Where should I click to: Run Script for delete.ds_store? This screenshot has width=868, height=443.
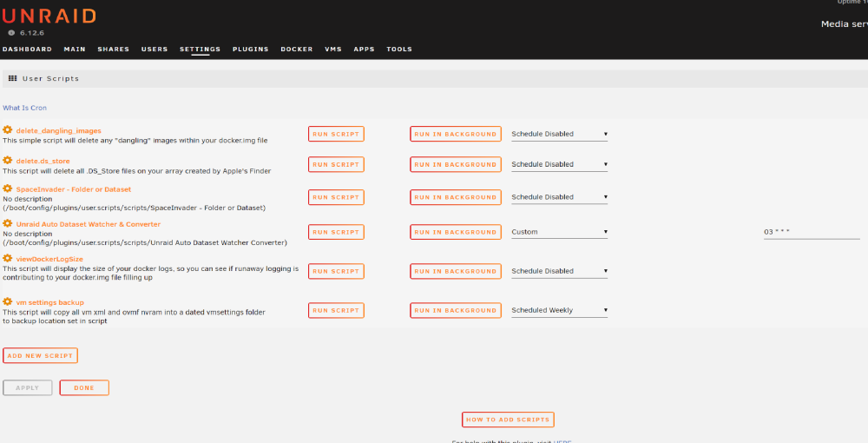pyautogui.click(x=336, y=164)
